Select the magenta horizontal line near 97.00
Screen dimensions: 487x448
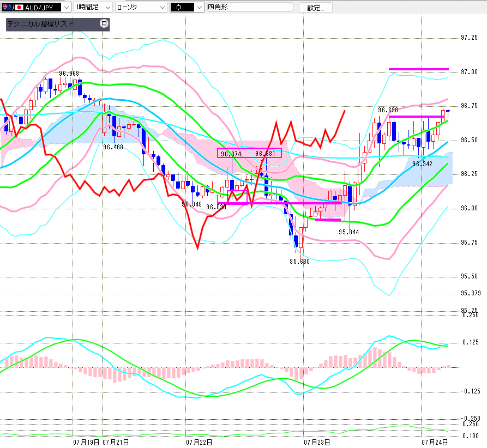419,69
